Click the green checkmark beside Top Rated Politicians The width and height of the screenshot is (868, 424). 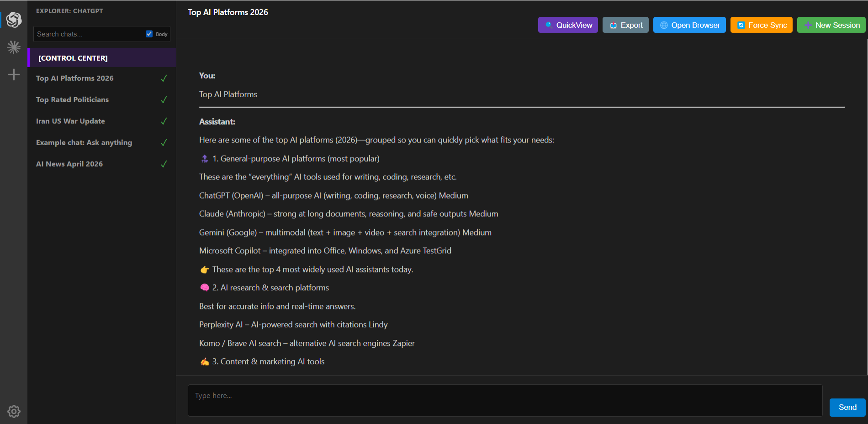point(164,99)
